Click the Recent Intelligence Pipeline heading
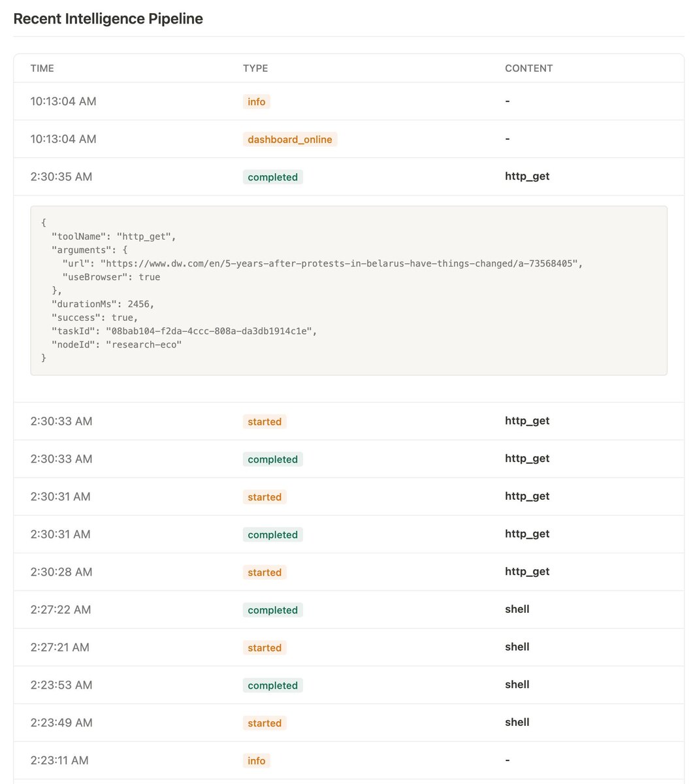Image resolution: width=693 pixels, height=784 pixels. [108, 19]
